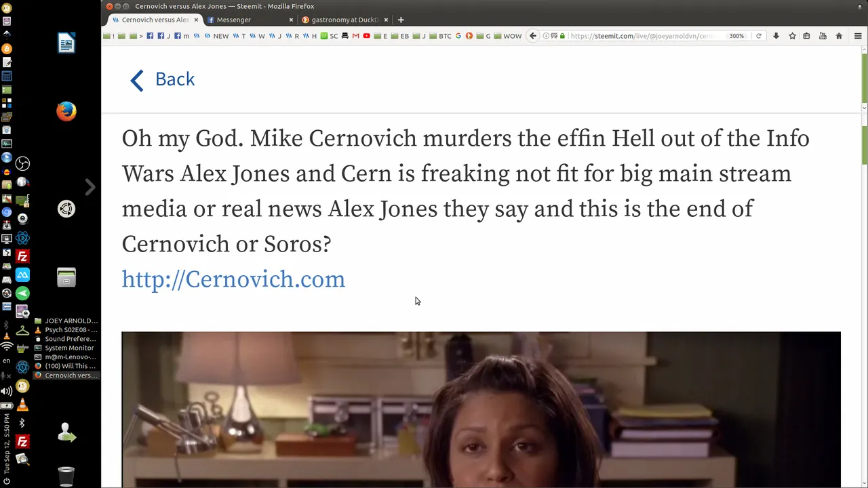Close the Cernovich versus Alex Jones tab
This screenshot has height=488, width=868.
[x=196, y=20]
